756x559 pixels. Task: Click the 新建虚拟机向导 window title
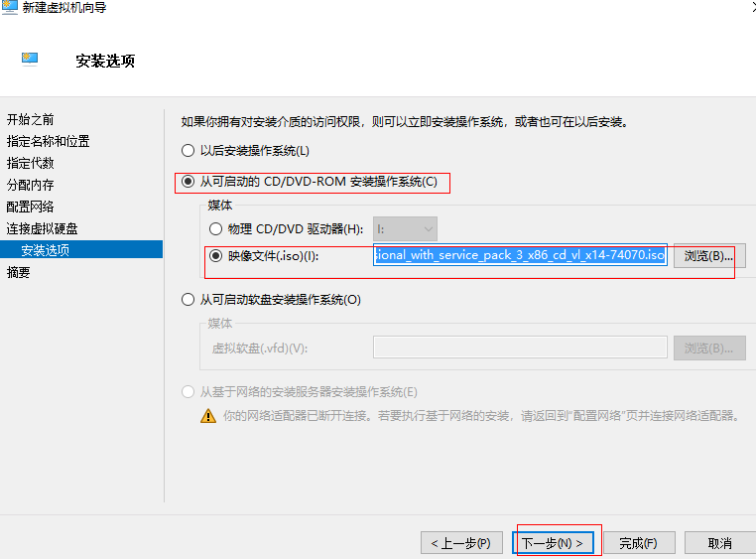(64, 7)
